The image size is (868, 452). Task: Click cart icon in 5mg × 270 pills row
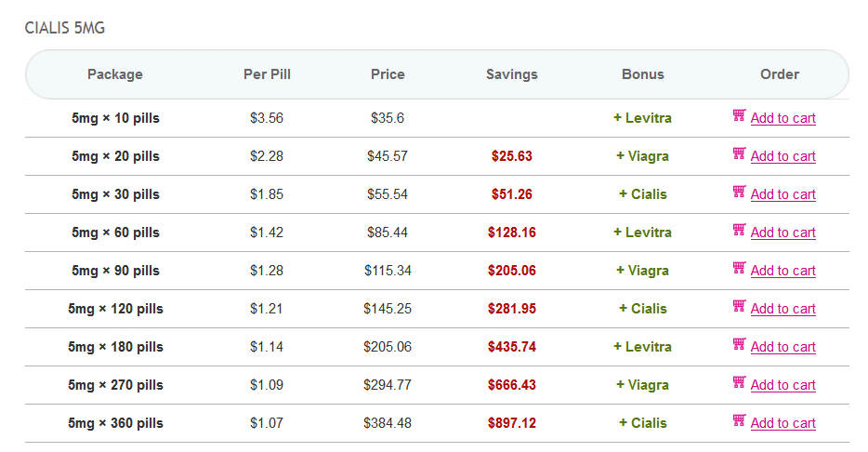pos(739,383)
